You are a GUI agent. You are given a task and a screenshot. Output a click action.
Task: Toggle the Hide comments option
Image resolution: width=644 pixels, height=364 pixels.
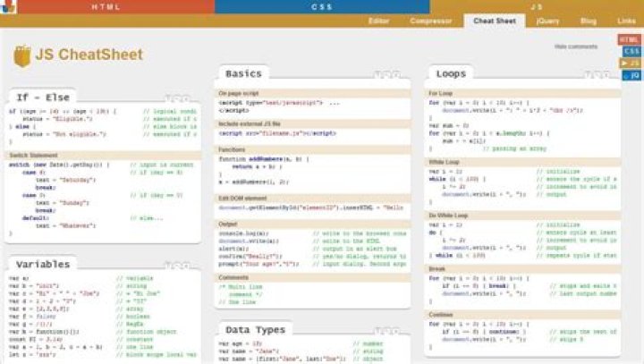(576, 47)
